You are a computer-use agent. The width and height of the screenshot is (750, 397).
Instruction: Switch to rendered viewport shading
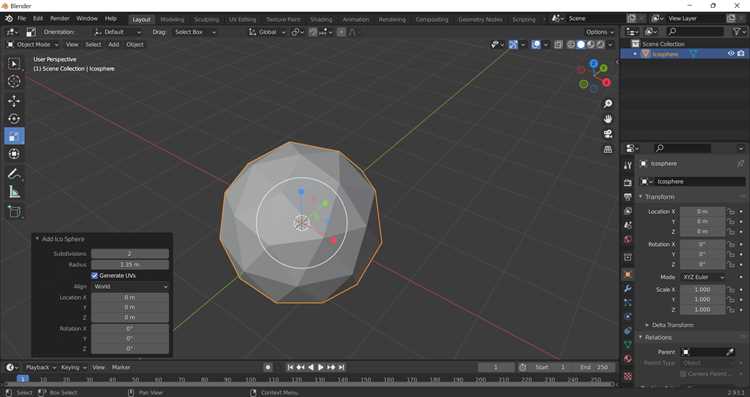coord(601,44)
